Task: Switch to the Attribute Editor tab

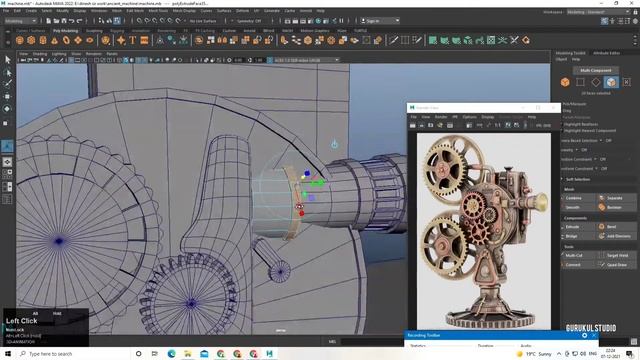Action: pos(607,53)
